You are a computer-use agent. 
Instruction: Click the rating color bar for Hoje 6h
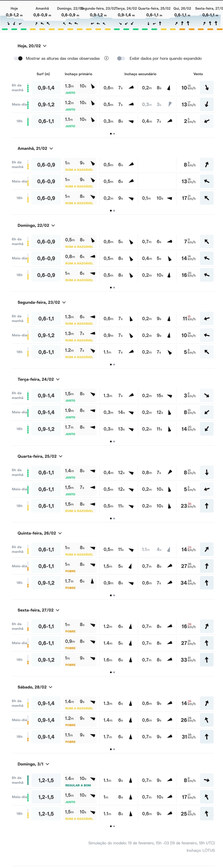28,88
